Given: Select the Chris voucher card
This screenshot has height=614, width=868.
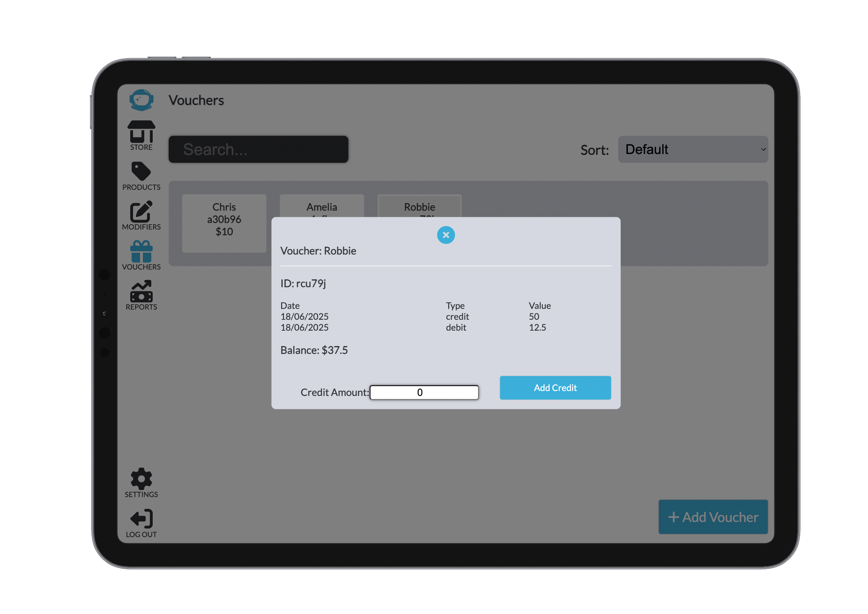Looking at the screenshot, I should coord(224,223).
